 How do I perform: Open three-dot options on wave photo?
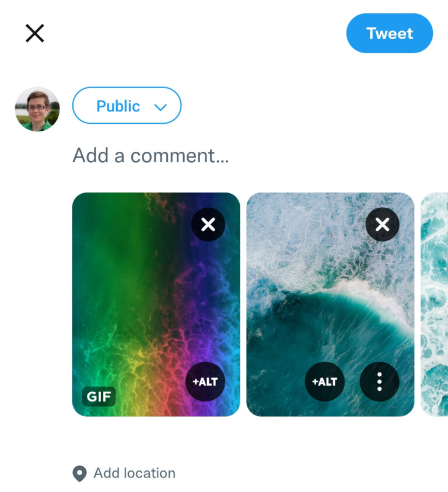pyautogui.click(x=379, y=382)
